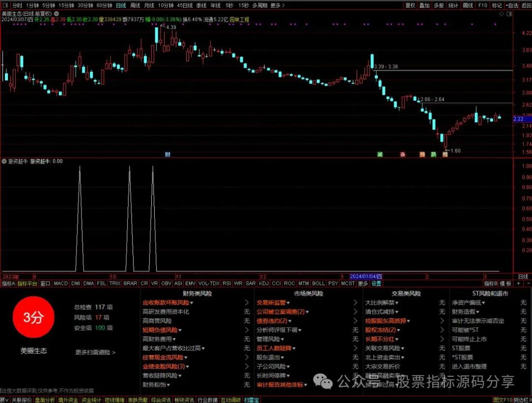Select the RSI indicator tab
Viewport: 532px width, 403px height.
pos(227,283)
